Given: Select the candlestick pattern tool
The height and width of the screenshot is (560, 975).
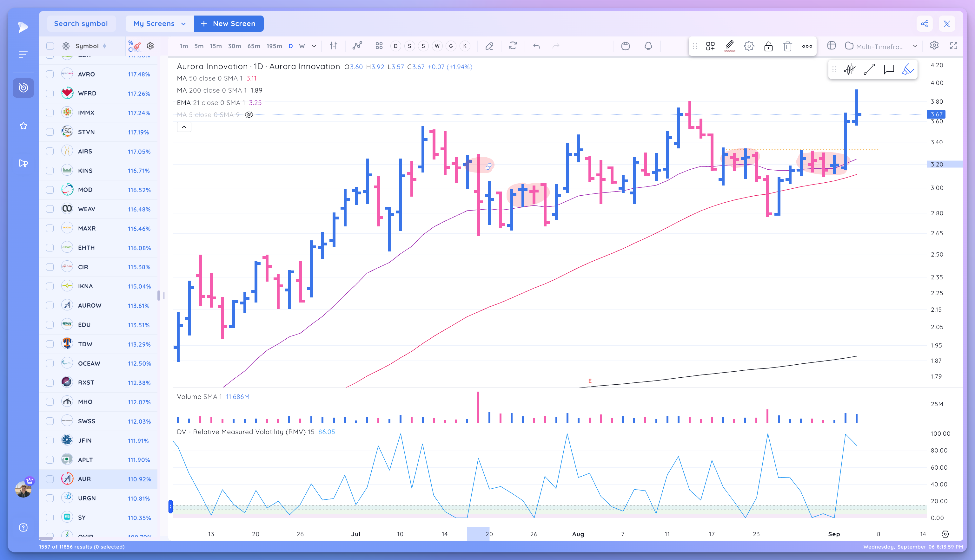Looking at the screenshot, I should point(850,69).
